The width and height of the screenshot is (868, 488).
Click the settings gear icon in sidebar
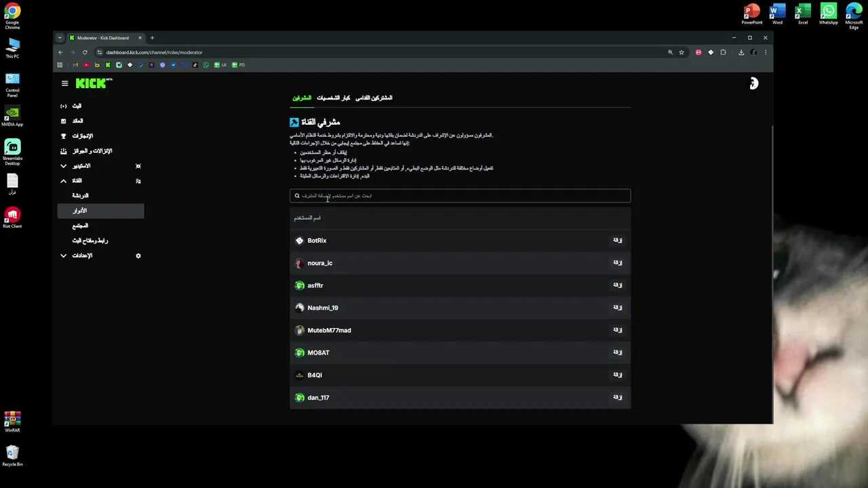point(138,256)
